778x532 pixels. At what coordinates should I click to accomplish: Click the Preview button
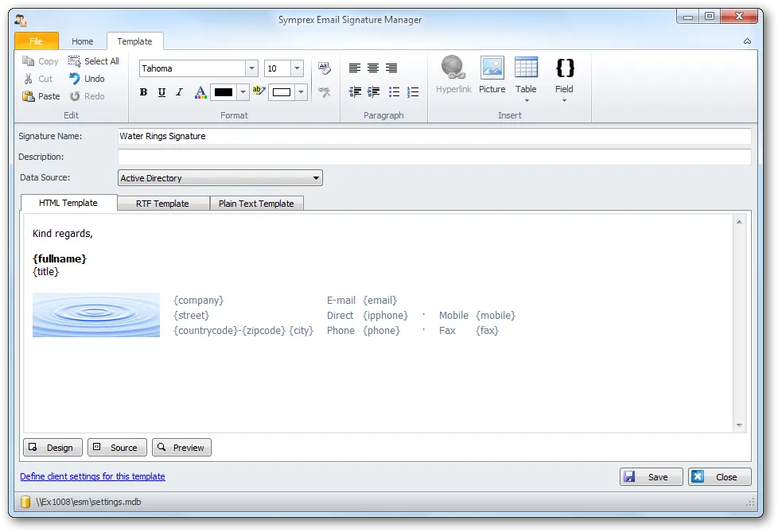tap(181, 447)
